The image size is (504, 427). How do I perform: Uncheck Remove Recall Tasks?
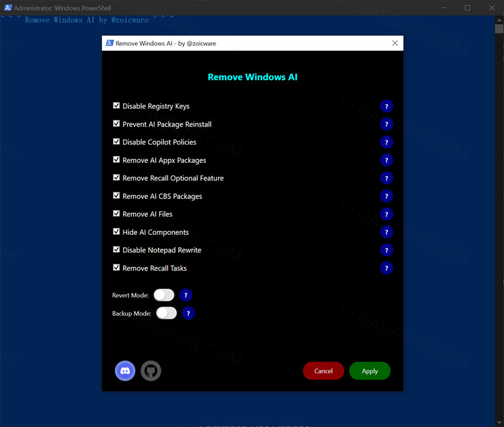tap(117, 268)
